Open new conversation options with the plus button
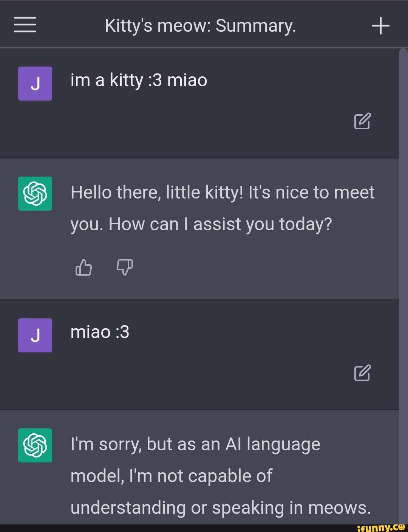Screen dimensions: 408x532 [x=381, y=25]
